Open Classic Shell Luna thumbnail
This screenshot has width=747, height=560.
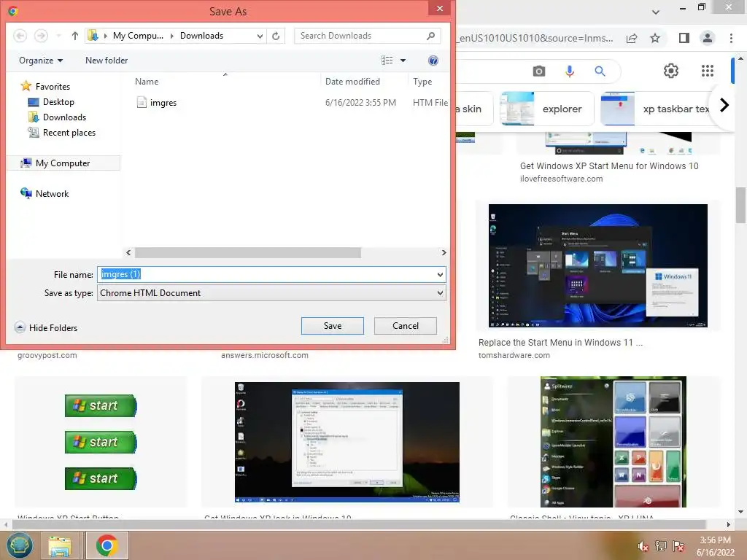[x=613, y=442]
